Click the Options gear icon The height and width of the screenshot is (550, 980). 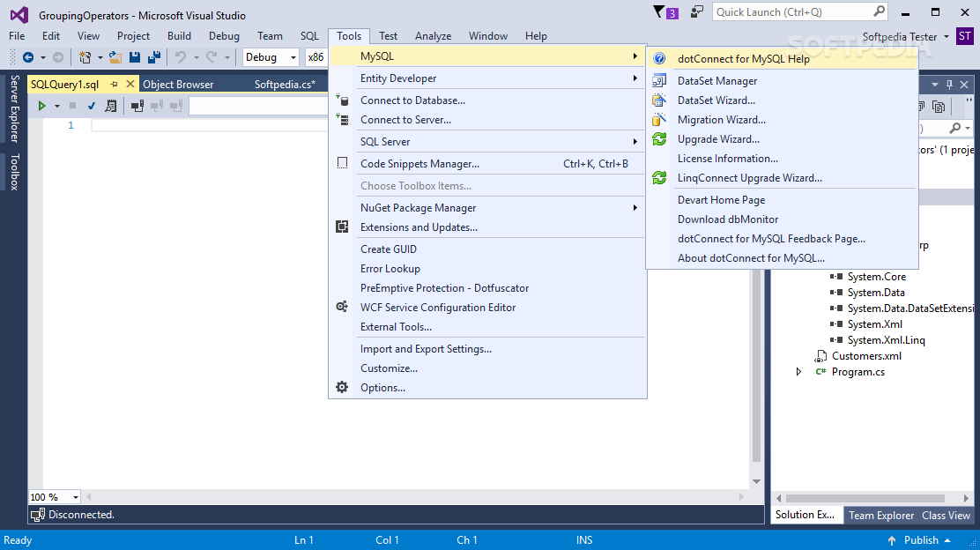342,388
